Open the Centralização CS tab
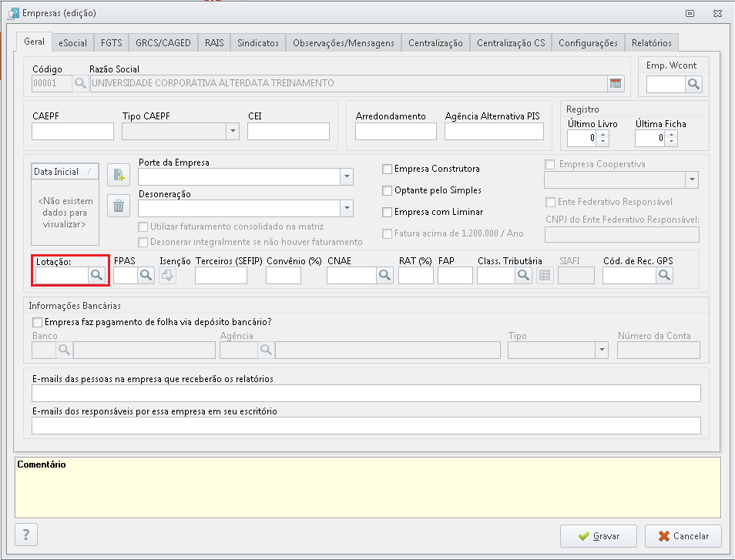 tap(511, 43)
